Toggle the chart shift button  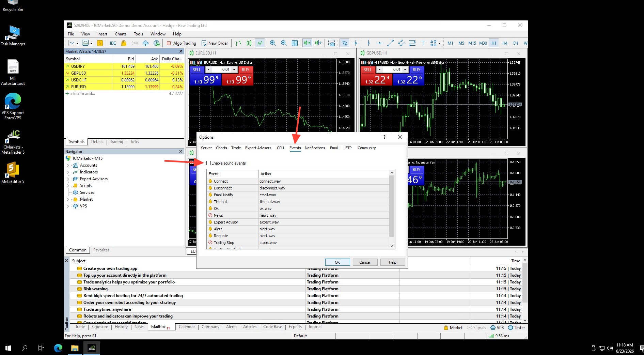(x=318, y=43)
